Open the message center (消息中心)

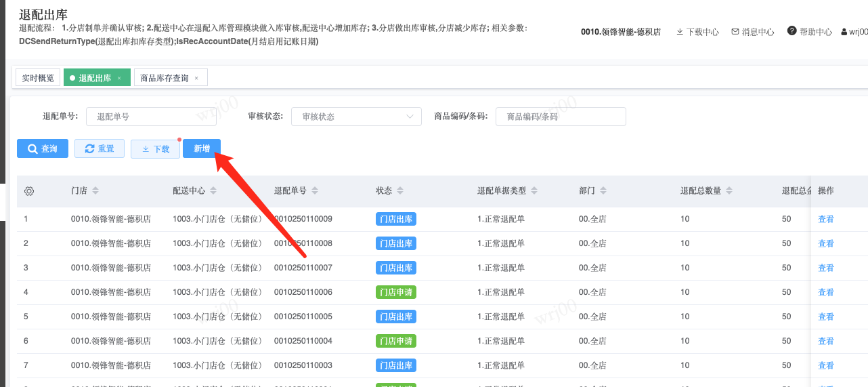point(752,32)
